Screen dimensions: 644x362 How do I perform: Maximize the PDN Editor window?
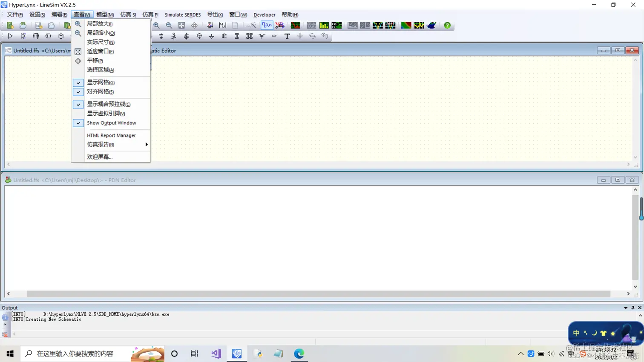coord(618,180)
